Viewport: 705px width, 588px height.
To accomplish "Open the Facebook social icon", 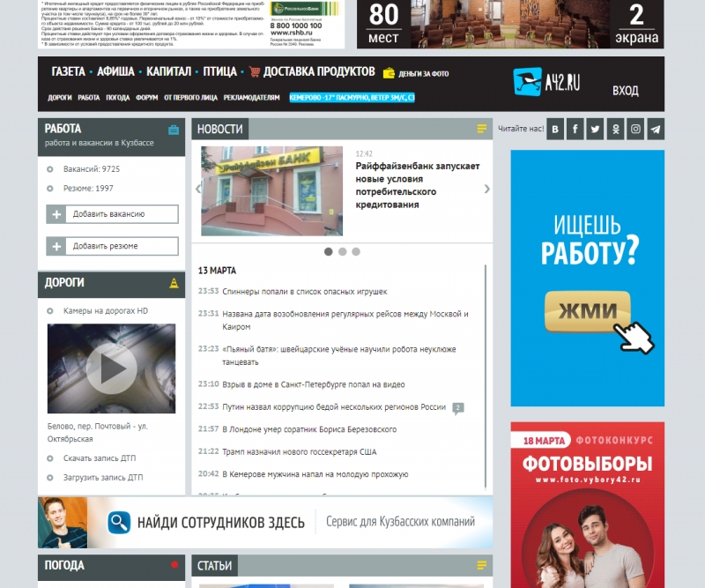I will click(575, 130).
